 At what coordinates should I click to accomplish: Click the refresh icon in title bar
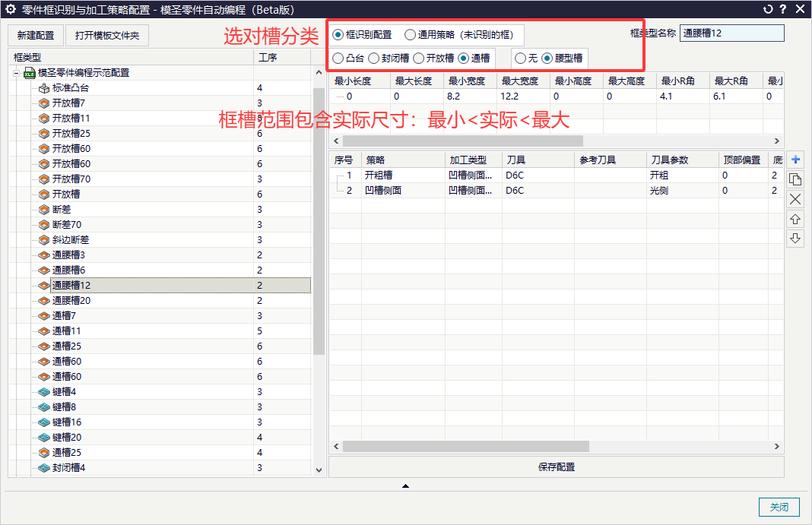[768, 9]
